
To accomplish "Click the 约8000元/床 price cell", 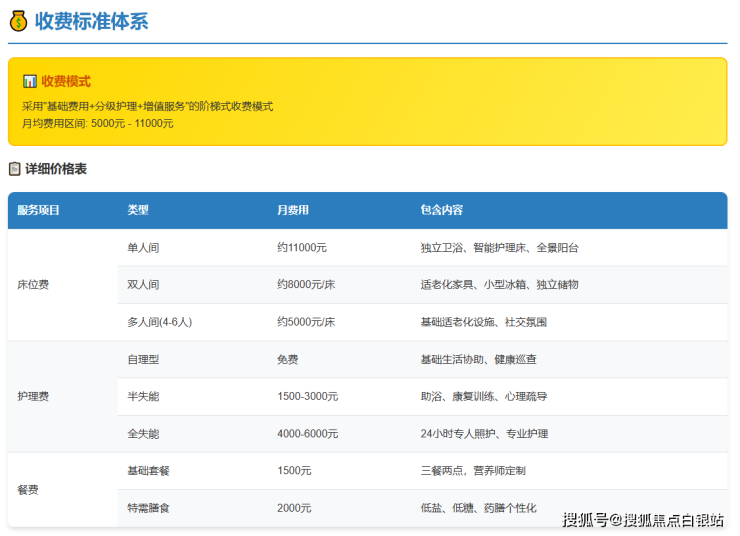I will pos(306,285).
